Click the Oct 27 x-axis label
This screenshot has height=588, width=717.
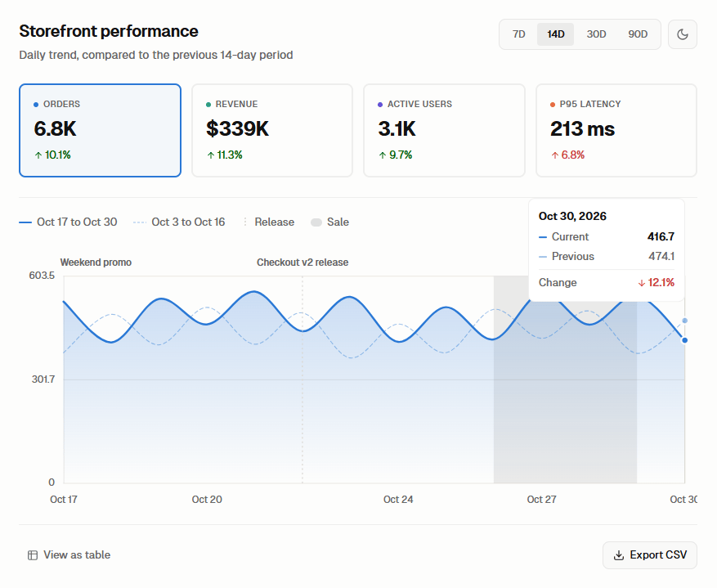tap(541, 500)
